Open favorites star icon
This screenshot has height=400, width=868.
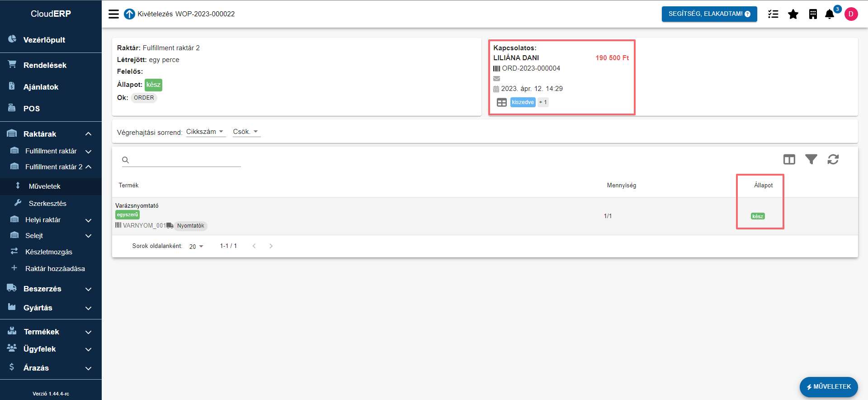pos(793,14)
